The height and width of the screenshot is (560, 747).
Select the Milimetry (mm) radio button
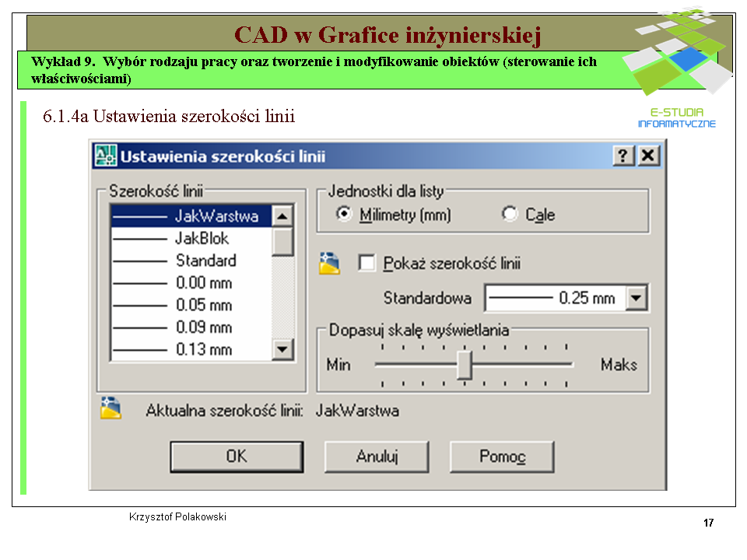343,214
